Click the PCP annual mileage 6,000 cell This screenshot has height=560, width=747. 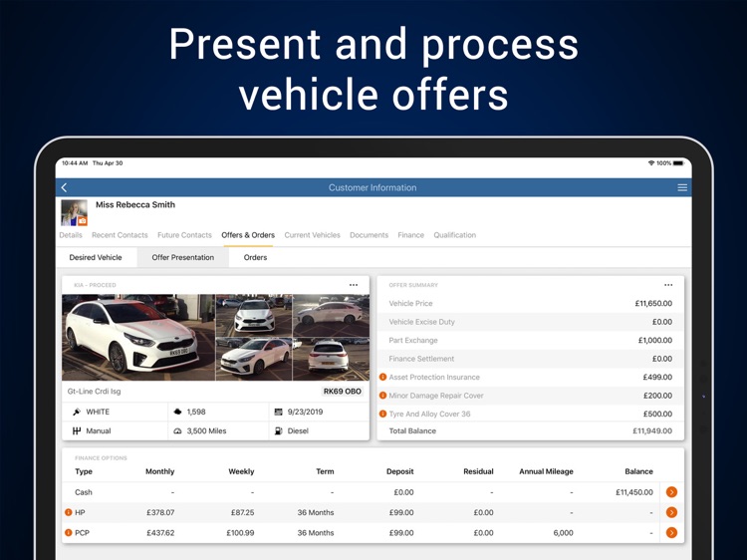pos(563,533)
